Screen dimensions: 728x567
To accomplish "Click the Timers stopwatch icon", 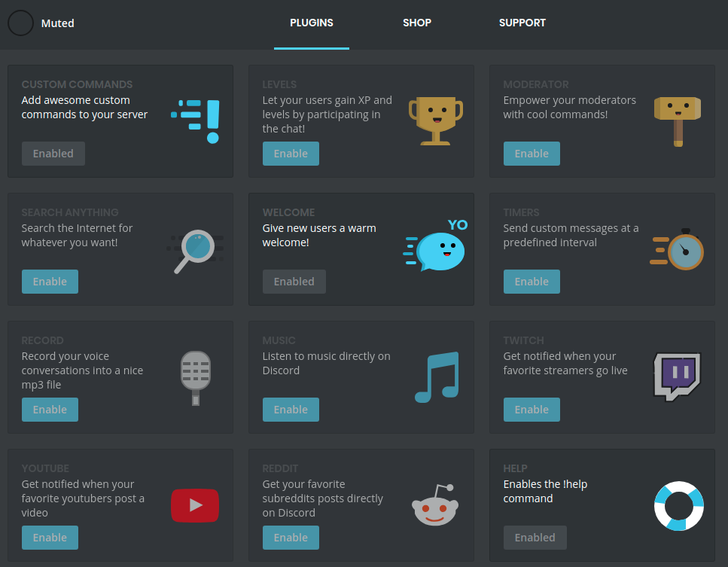I will 677,249.
